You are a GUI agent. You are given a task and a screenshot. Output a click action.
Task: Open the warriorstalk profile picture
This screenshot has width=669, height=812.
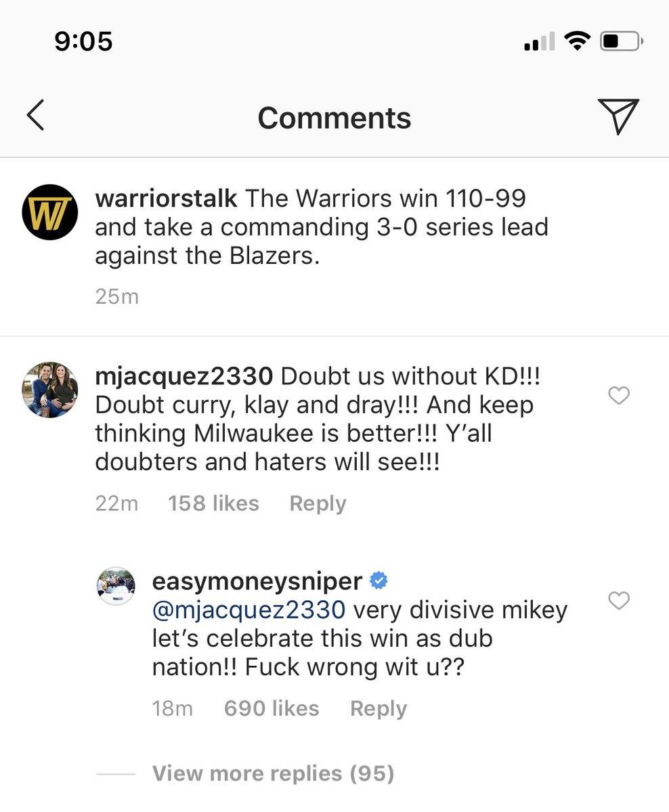[49, 212]
